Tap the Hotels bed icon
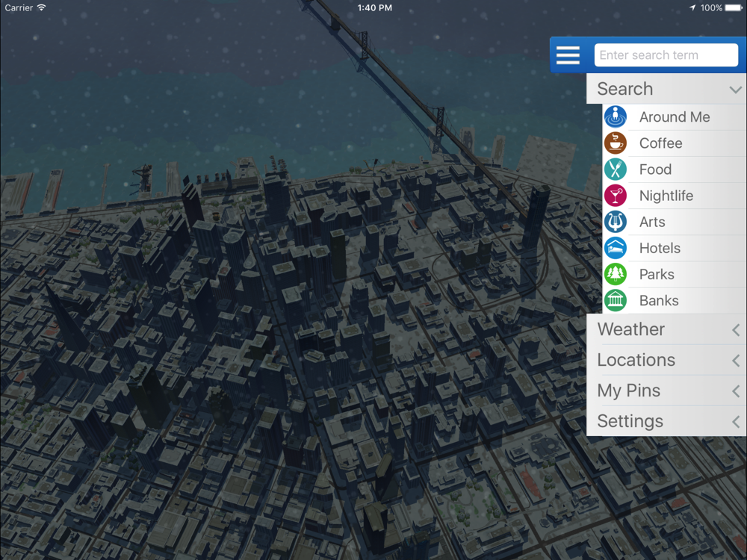The height and width of the screenshot is (560, 747). (x=616, y=248)
